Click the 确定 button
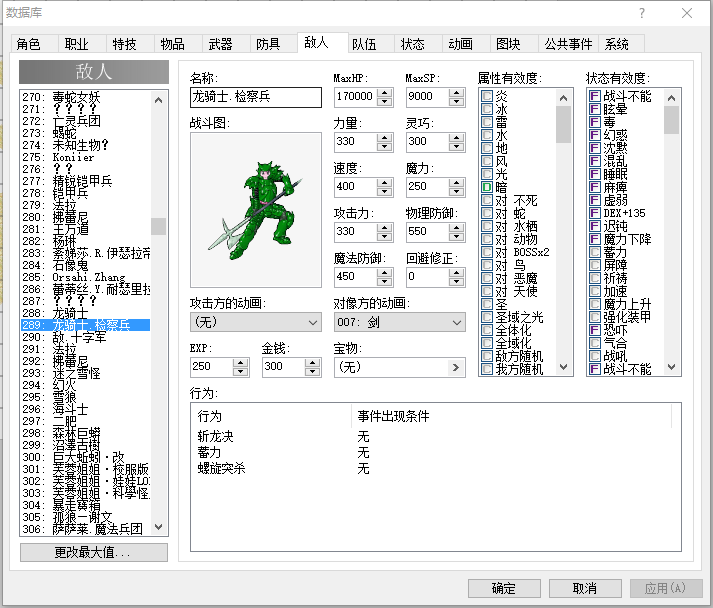The width and height of the screenshot is (713, 608). click(x=504, y=588)
